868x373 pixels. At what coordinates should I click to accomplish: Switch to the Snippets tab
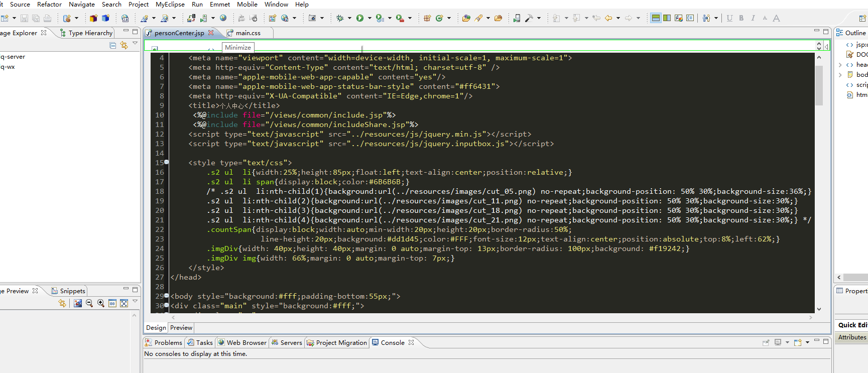[69, 291]
